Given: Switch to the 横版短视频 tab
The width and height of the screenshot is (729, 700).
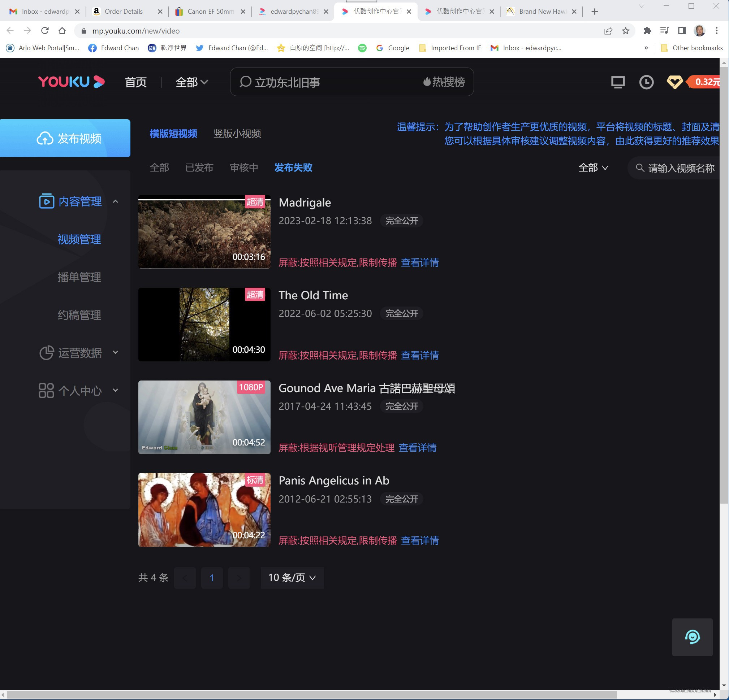Looking at the screenshot, I should [x=173, y=134].
